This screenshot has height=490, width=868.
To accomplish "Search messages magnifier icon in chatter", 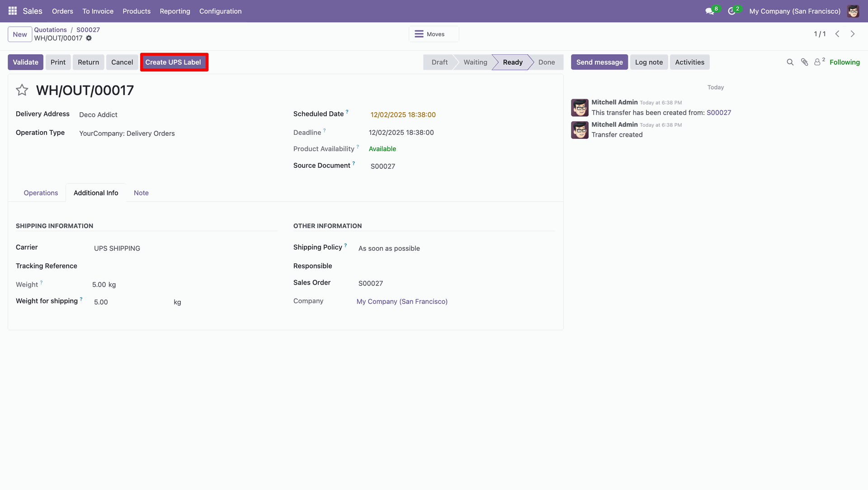I will [790, 62].
